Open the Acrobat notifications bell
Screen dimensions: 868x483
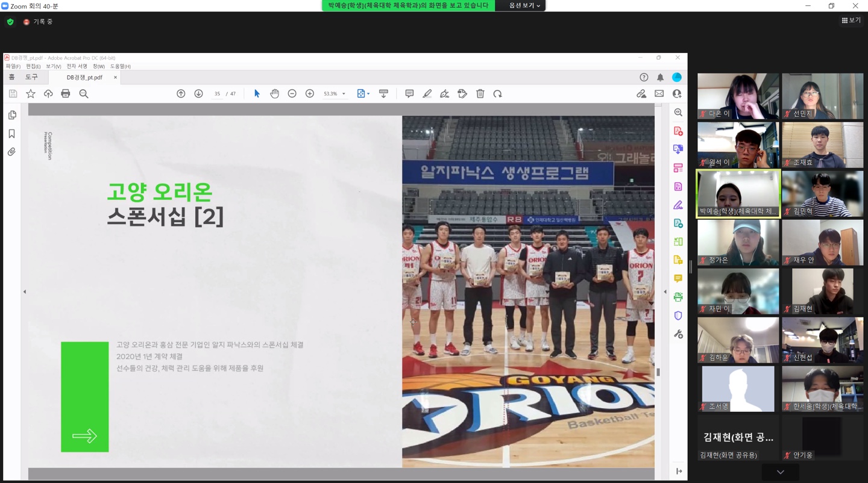pos(660,77)
